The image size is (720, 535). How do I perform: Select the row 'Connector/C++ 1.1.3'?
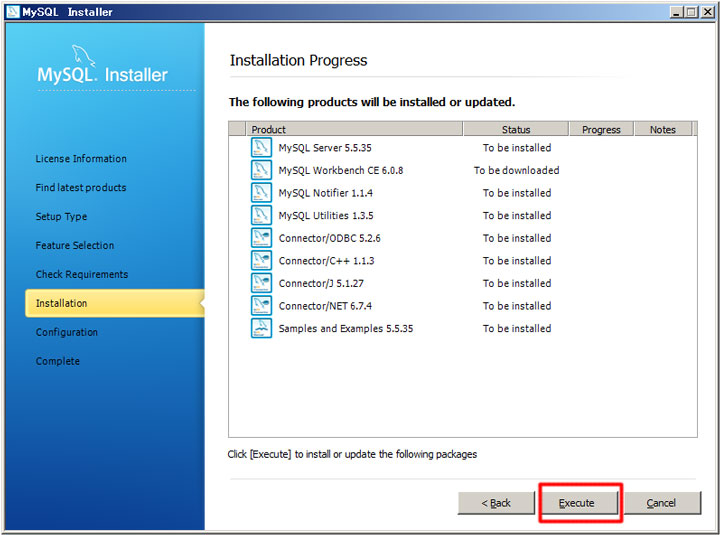coord(462,260)
